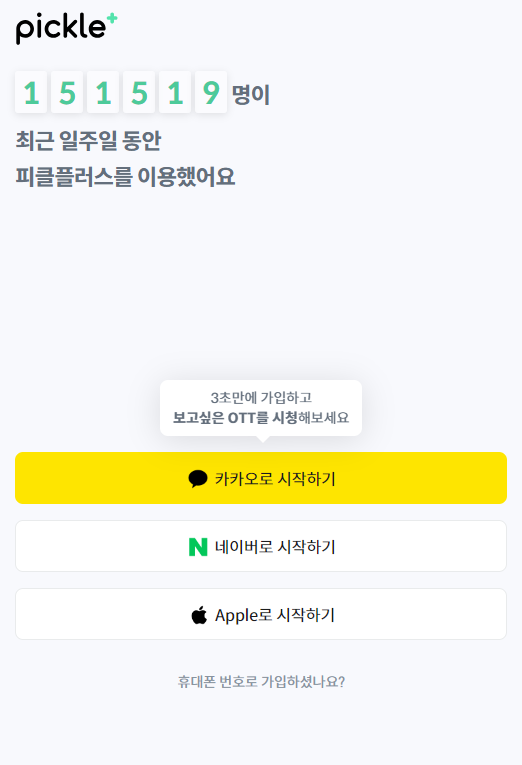This screenshot has width=522, height=765.
Task: Click the 3초만에 가입하고 tooltip bubble
Action: coord(261,408)
